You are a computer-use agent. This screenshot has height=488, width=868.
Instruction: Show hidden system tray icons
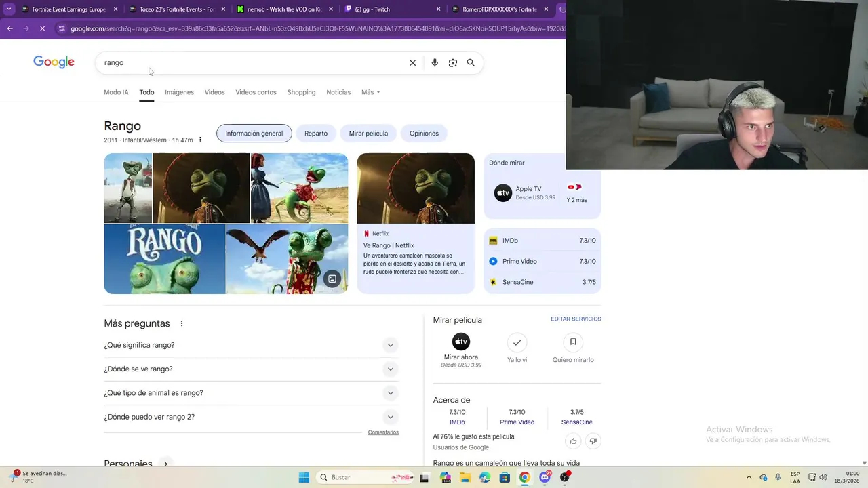tap(749, 477)
